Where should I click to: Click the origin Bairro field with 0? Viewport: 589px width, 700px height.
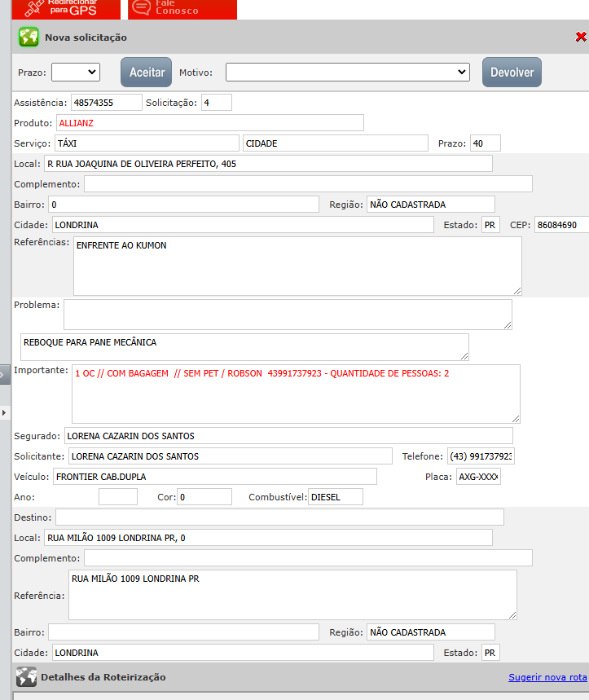[184, 205]
